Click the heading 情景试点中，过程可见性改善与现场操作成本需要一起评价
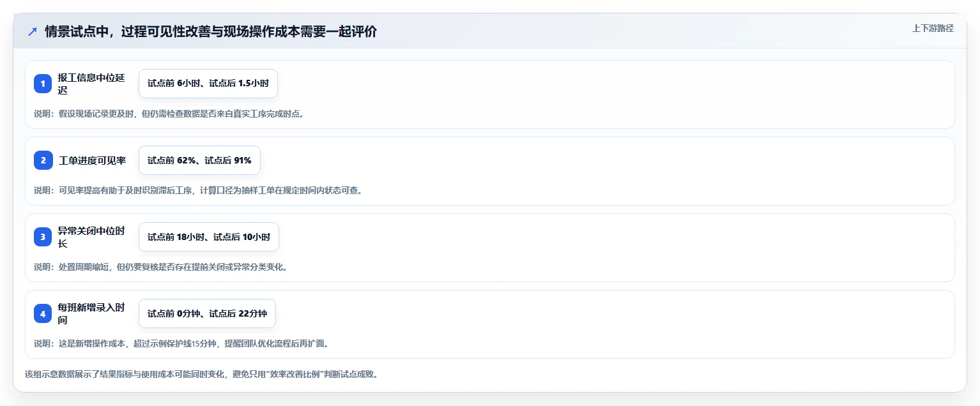This screenshot has width=980, height=406. tap(211, 32)
